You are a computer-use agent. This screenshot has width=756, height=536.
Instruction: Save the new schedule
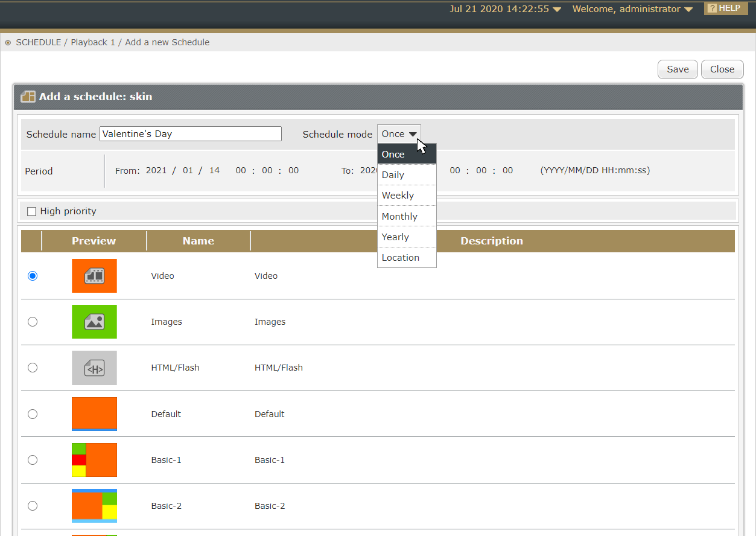tap(678, 69)
